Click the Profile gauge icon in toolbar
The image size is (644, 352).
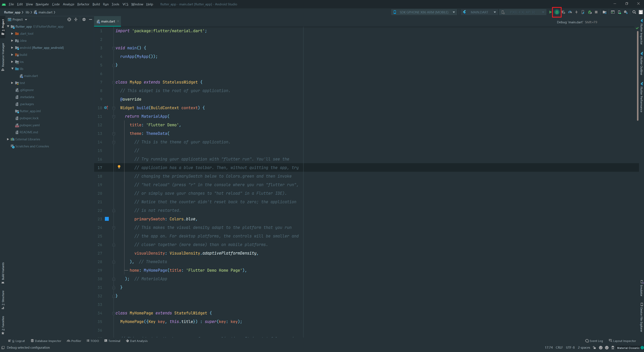click(x=570, y=12)
